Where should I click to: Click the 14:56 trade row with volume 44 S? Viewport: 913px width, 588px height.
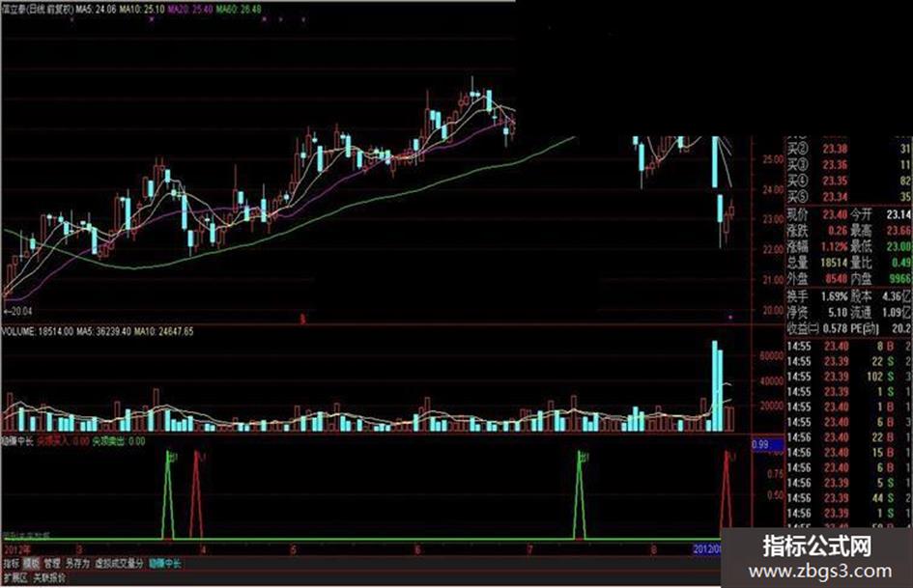tap(849, 498)
